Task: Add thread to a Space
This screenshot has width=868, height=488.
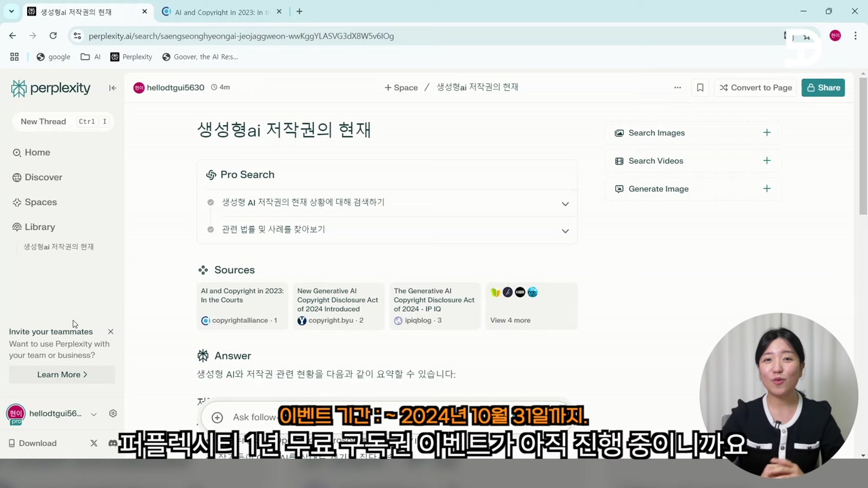Action: pos(401,88)
